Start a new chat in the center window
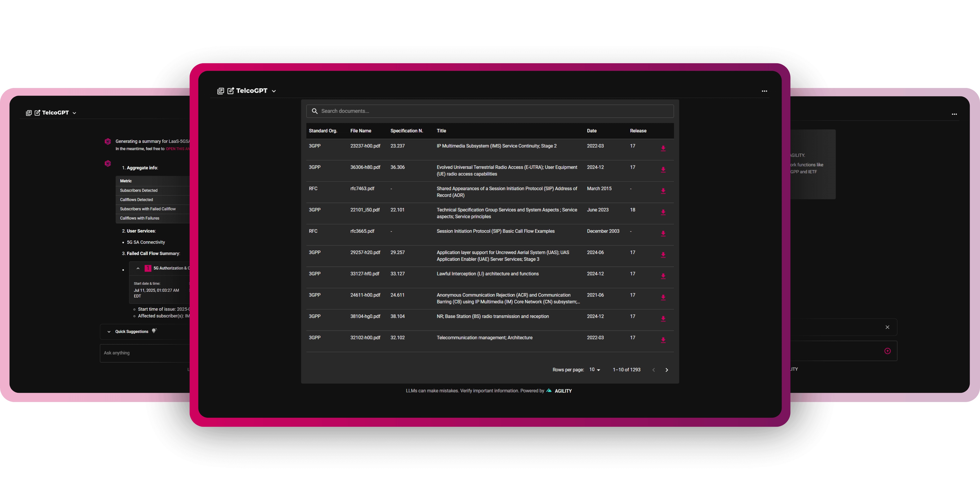 231,91
